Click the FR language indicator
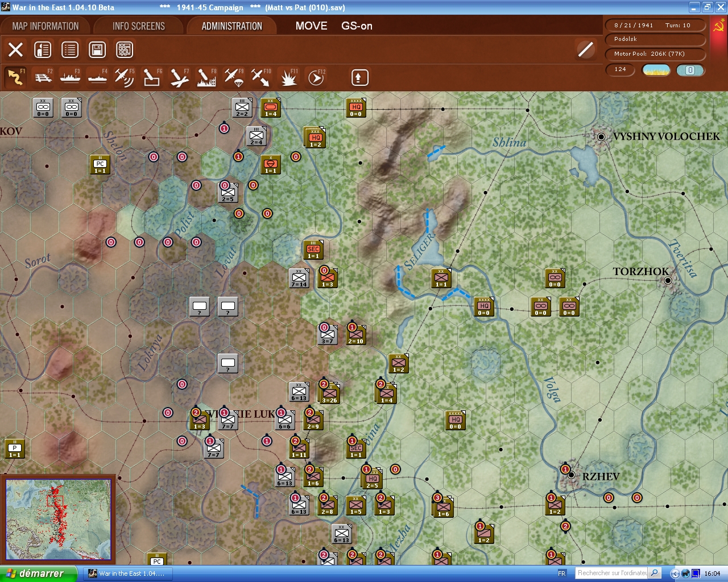The image size is (728, 582). [x=562, y=573]
